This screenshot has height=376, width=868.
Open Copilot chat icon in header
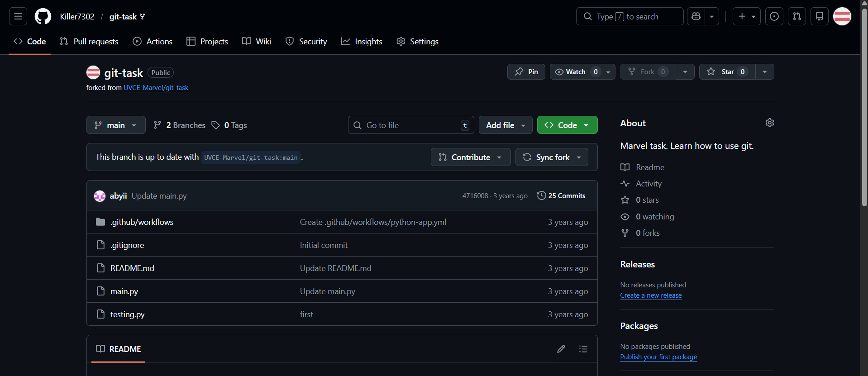[696, 16]
